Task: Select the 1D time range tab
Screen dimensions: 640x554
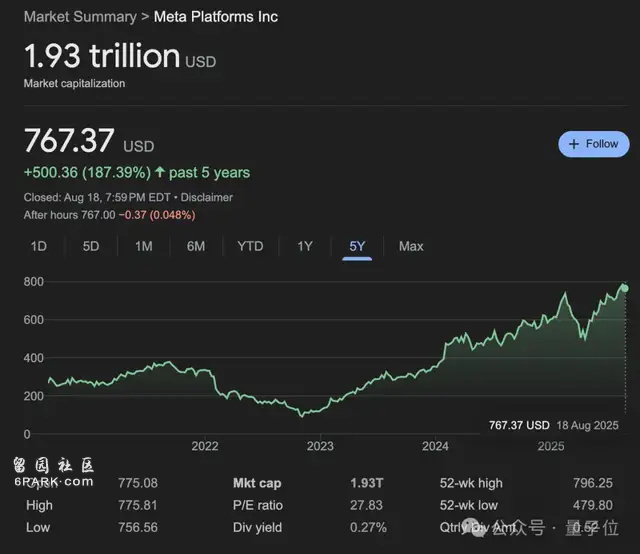Action: pyautogui.click(x=39, y=246)
